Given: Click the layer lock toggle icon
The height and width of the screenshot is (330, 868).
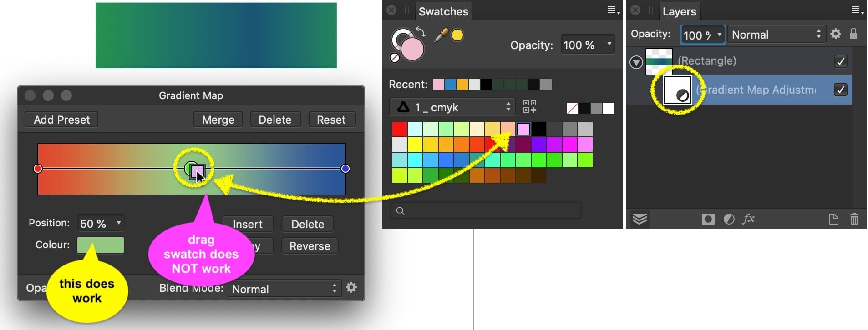Looking at the screenshot, I should click(x=853, y=34).
